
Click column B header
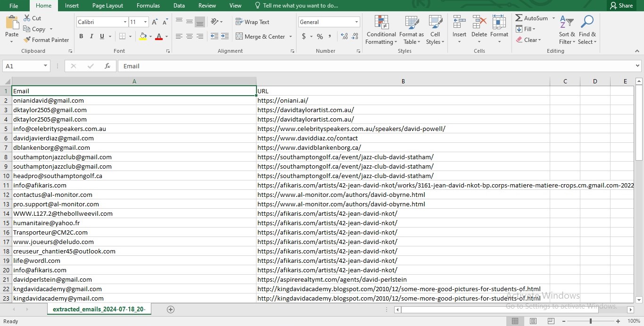(x=403, y=81)
